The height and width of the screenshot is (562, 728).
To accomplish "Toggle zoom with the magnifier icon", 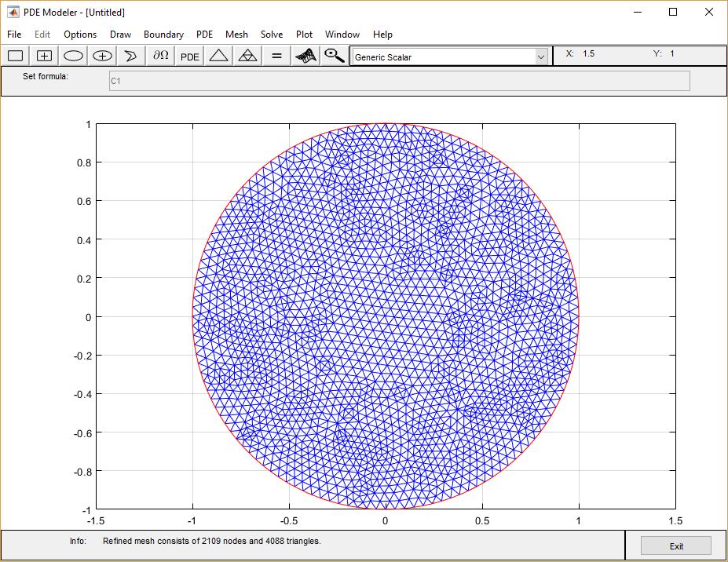I will click(335, 57).
